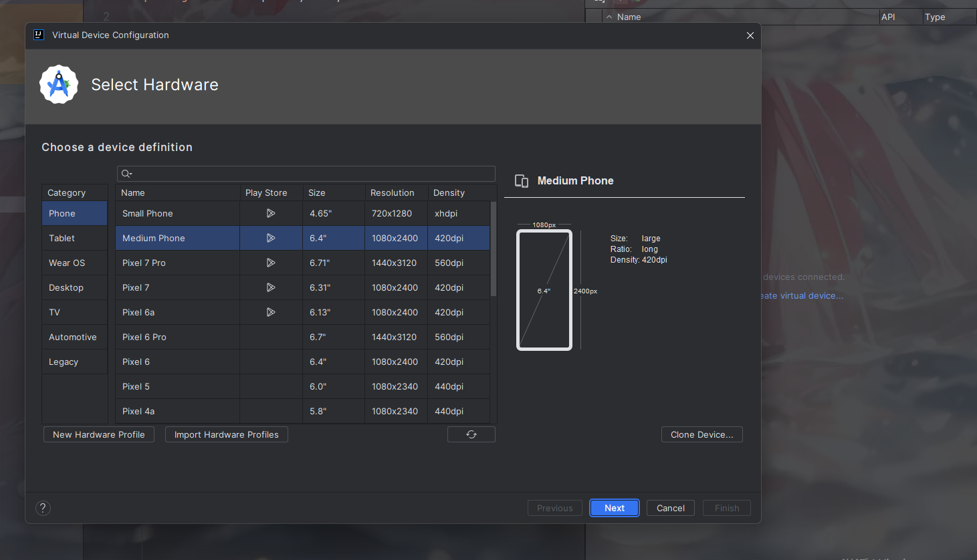977x560 pixels.
Task: Click the 5.8" size cell for Pixel 4a
Action: [x=334, y=411]
